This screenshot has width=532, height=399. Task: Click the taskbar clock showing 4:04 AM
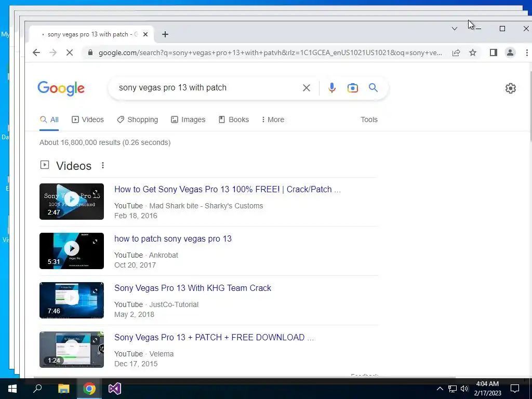[487, 389]
